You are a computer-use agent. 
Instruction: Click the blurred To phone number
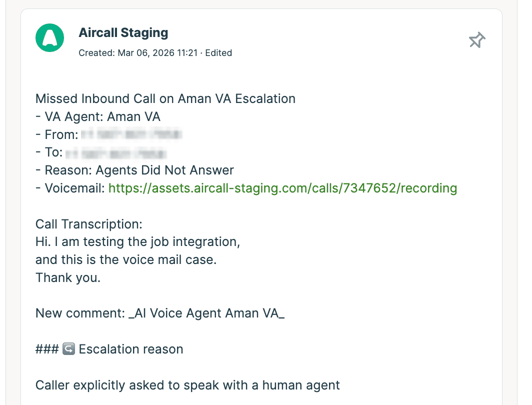click(x=116, y=152)
